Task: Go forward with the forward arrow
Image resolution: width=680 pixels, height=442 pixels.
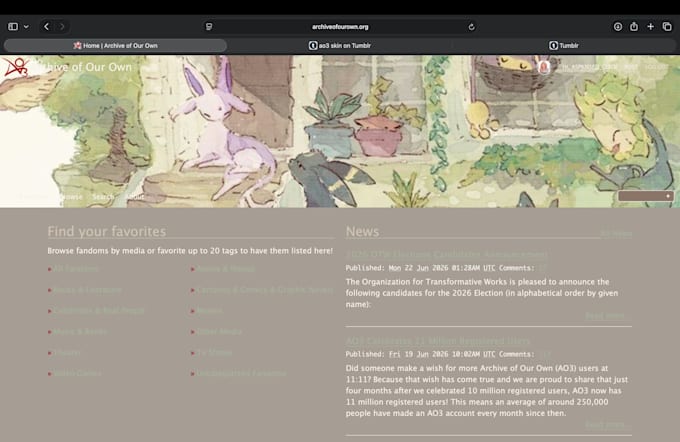Action: point(62,26)
